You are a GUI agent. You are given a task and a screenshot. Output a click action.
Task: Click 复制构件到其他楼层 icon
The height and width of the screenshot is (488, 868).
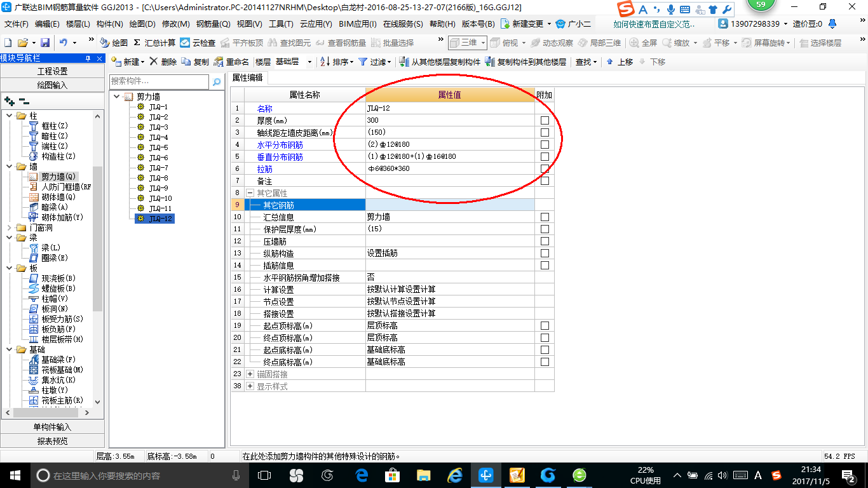pos(489,62)
